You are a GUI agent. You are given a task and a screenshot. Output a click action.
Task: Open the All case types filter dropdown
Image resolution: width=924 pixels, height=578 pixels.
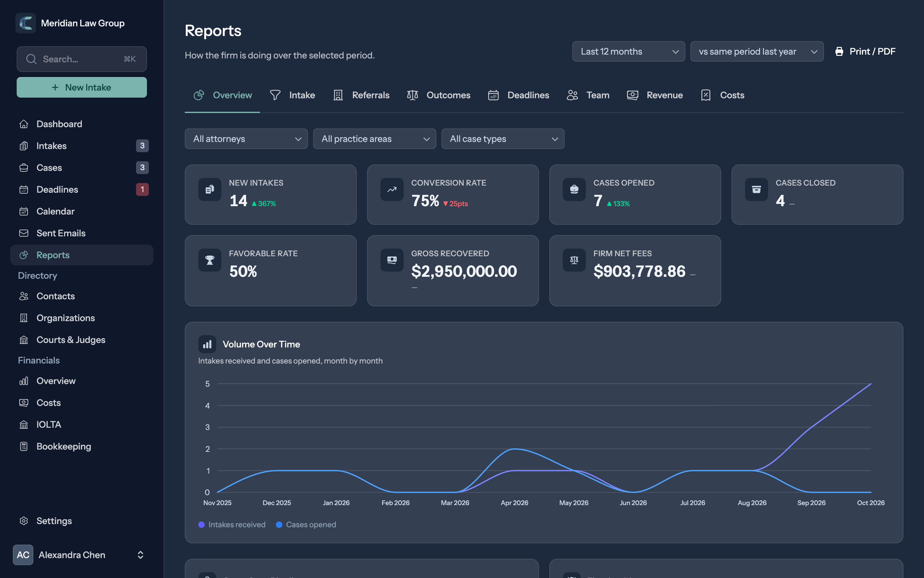[503, 139]
